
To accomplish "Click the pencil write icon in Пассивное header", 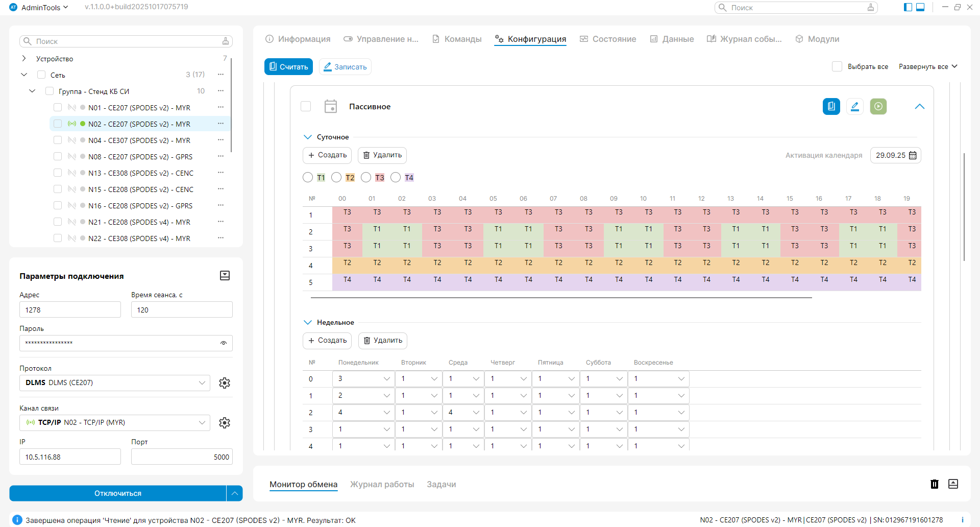I will point(854,106).
